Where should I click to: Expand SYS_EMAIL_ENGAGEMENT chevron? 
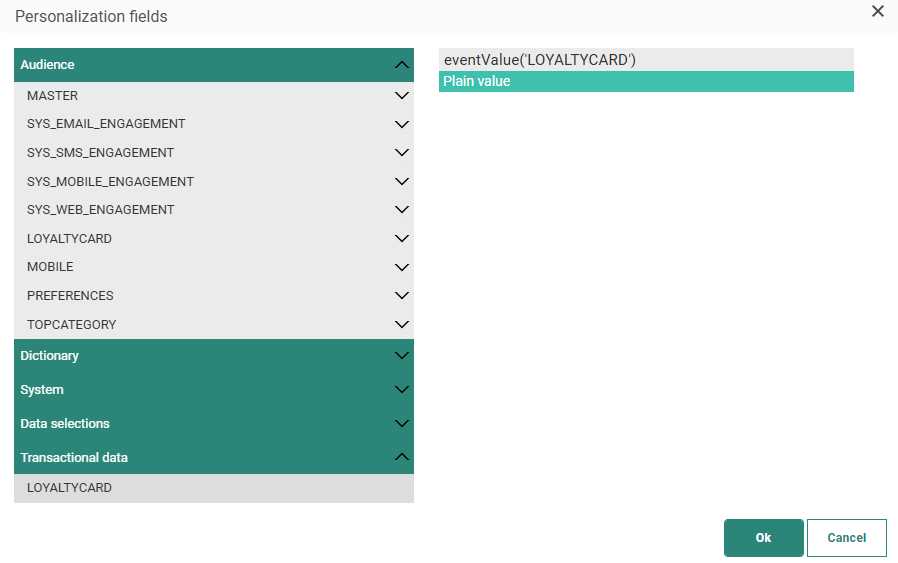tap(402, 124)
